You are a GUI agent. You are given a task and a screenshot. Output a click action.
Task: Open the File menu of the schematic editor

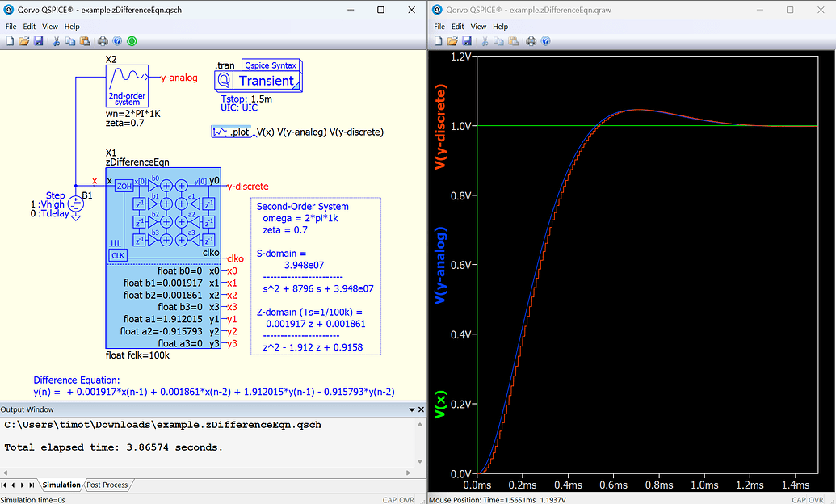click(11, 26)
